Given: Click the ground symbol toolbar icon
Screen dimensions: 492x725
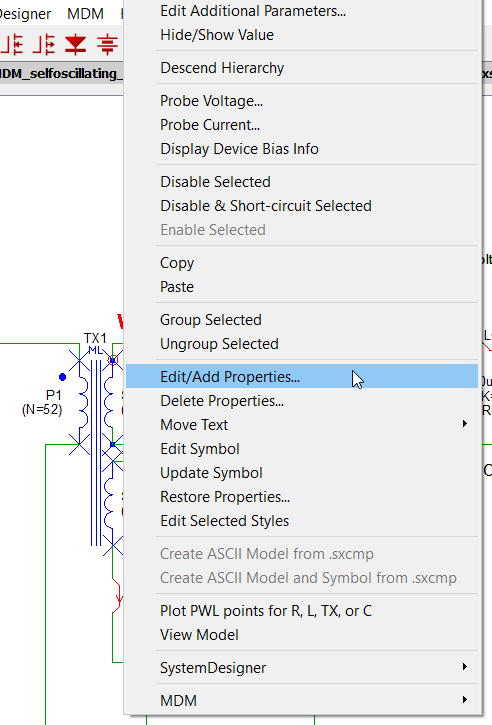Looking at the screenshot, I should click(x=107, y=44).
